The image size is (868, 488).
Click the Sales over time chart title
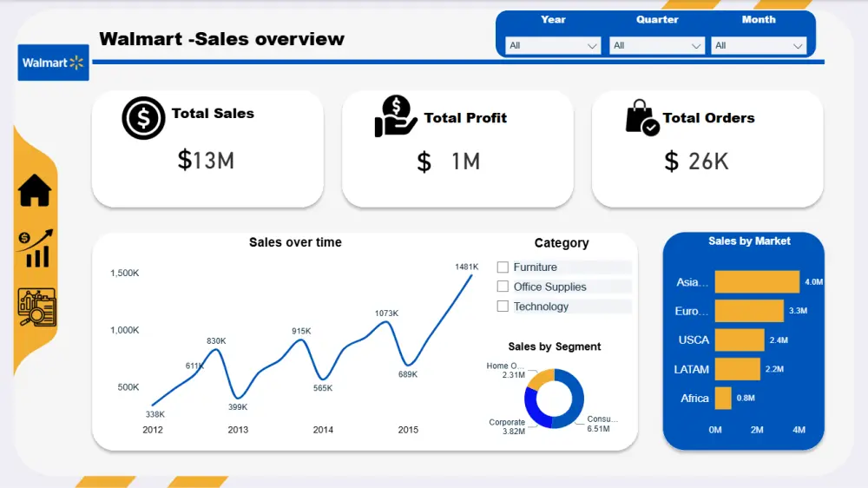coord(295,242)
